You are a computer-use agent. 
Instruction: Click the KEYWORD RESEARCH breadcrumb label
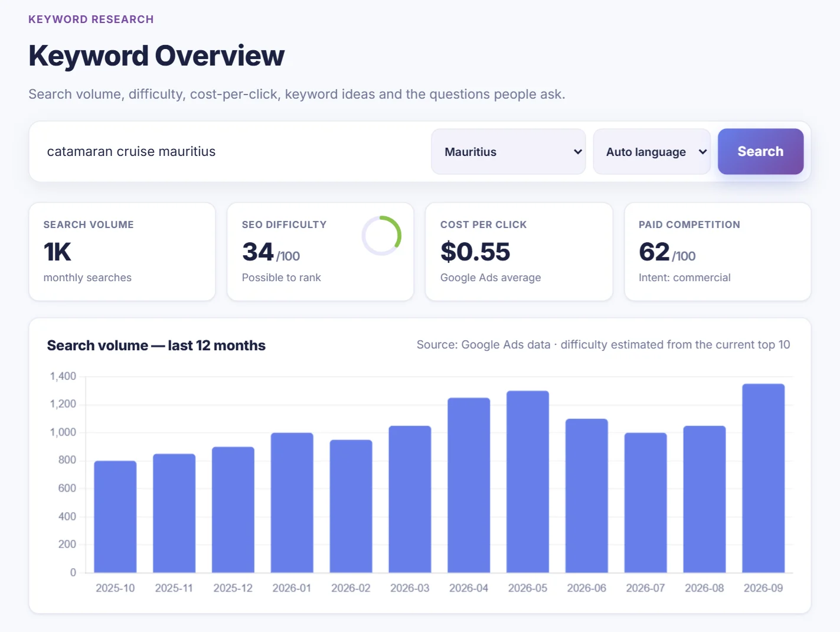(91, 19)
